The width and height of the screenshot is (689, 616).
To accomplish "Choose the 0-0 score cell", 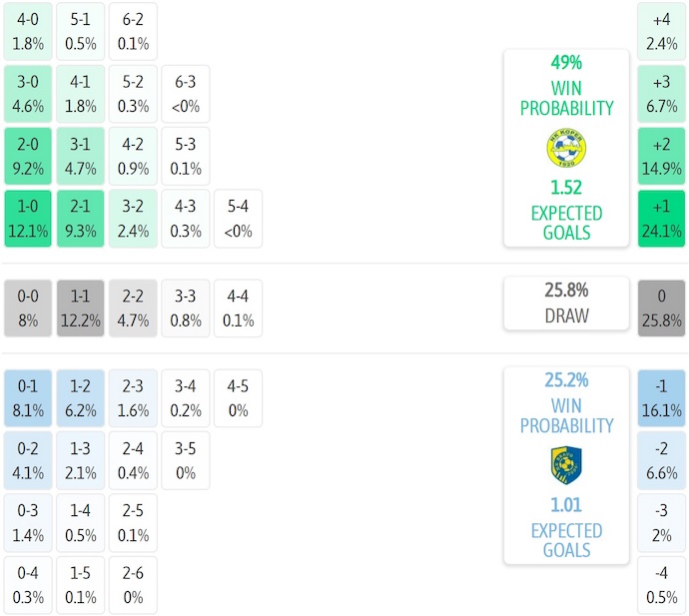I will pos(28,307).
